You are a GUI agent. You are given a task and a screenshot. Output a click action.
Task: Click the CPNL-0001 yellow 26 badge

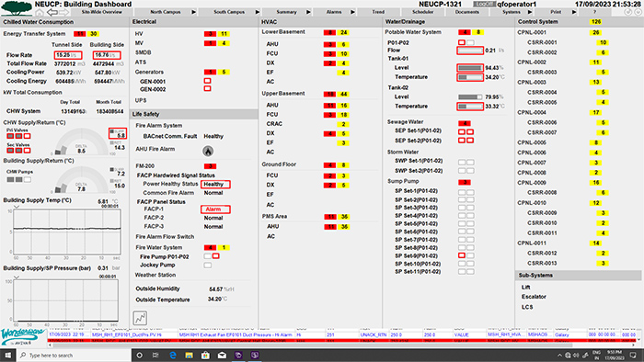pyautogui.click(x=596, y=32)
